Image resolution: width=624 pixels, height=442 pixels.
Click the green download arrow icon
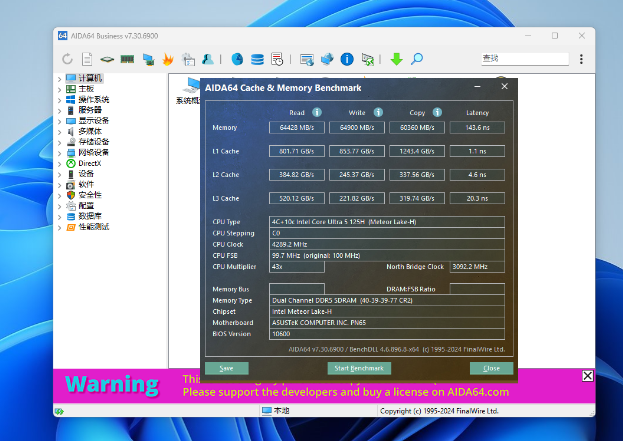[x=396, y=59]
